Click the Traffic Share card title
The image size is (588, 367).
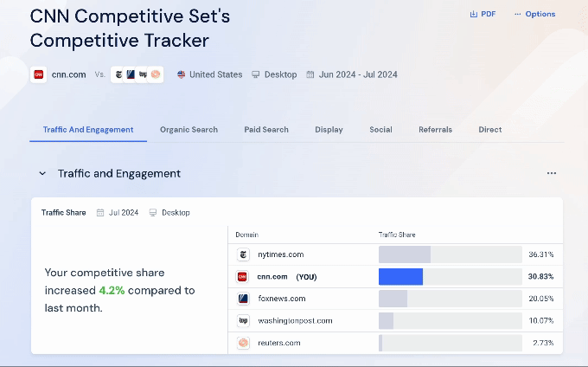pyautogui.click(x=63, y=213)
